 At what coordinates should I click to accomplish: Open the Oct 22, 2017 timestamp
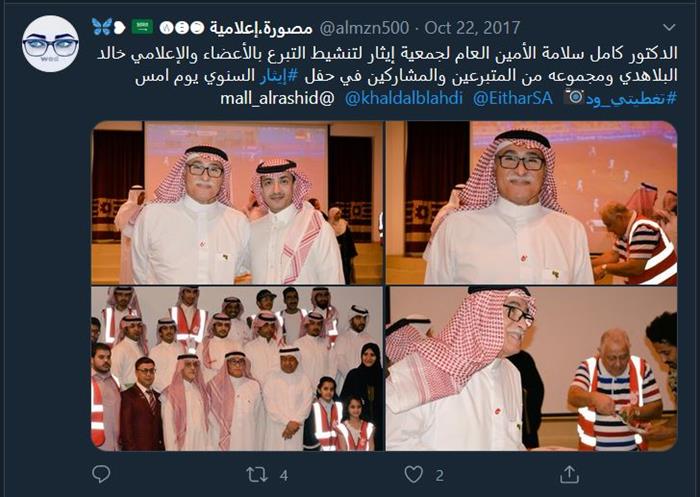pyautogui.click(x=472, y=28)
